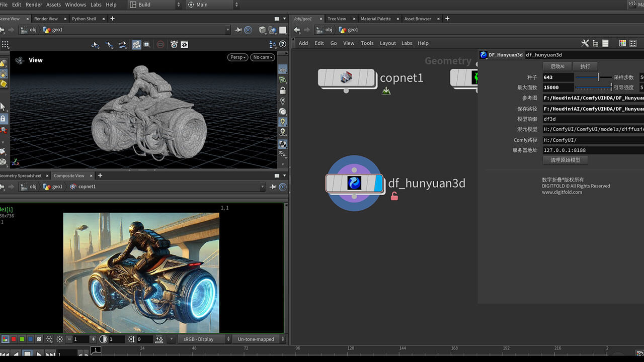
Task: Open the network editor Add menu
Action: tap(303, 43)
